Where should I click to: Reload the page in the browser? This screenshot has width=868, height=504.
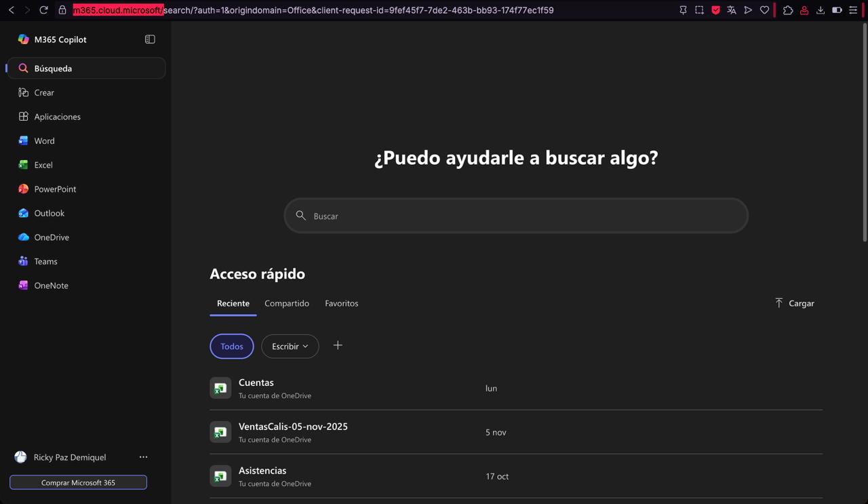[43, 10]
